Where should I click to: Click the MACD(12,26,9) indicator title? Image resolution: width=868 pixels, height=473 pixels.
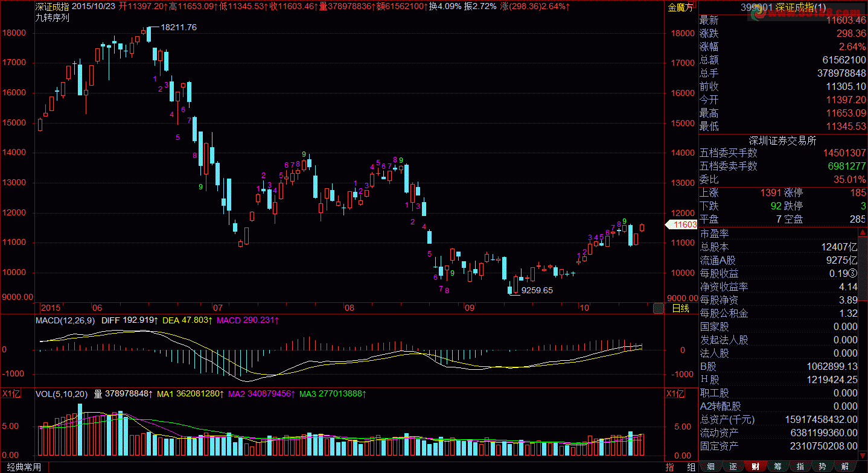65,320
